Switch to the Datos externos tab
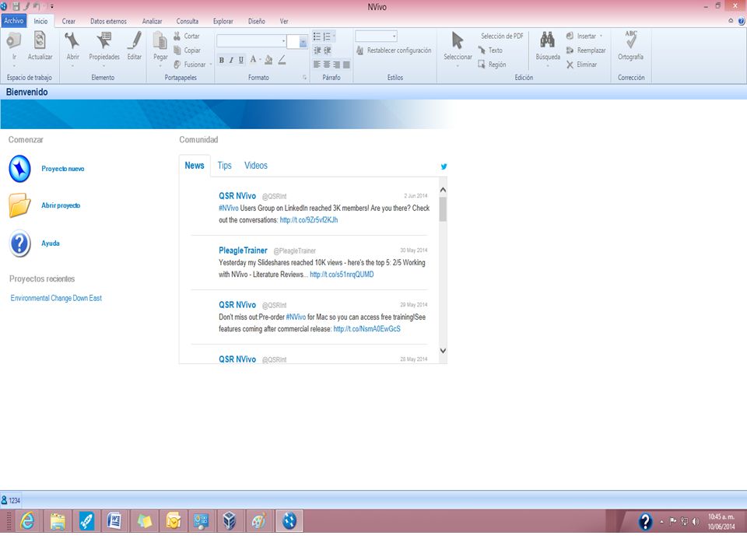The width and height of the screenshot is (747, 560). 109,22
